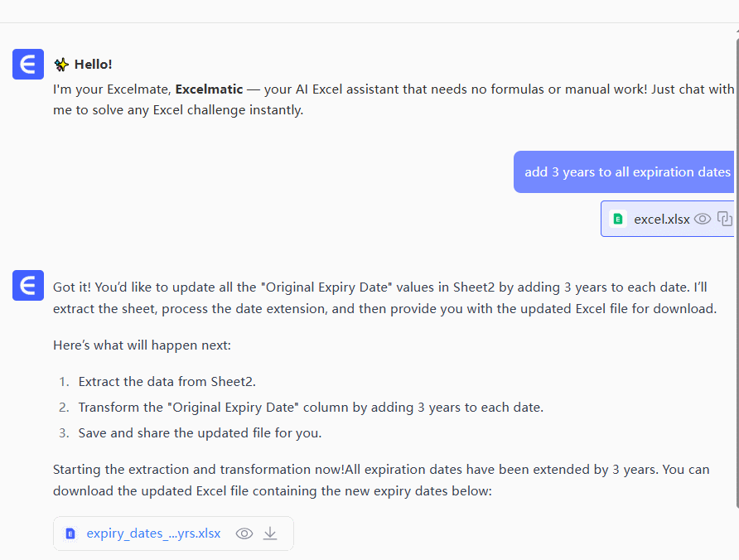Viewport: 739px width, 560px height.
Task: Open the expiry_dates_...yrs.xlsx link
Action: pyautogui.click(x=153, y=533)
